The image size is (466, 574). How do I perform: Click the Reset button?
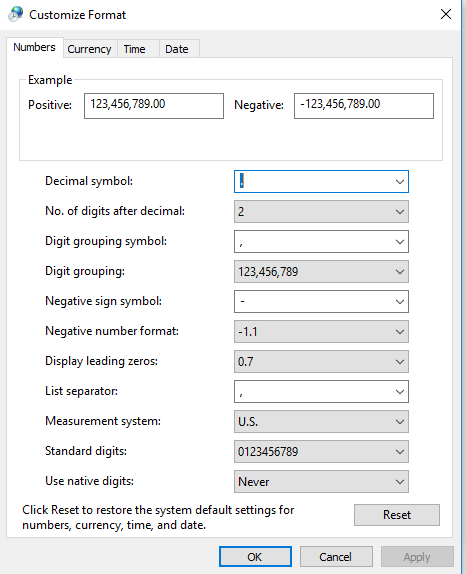397,515
